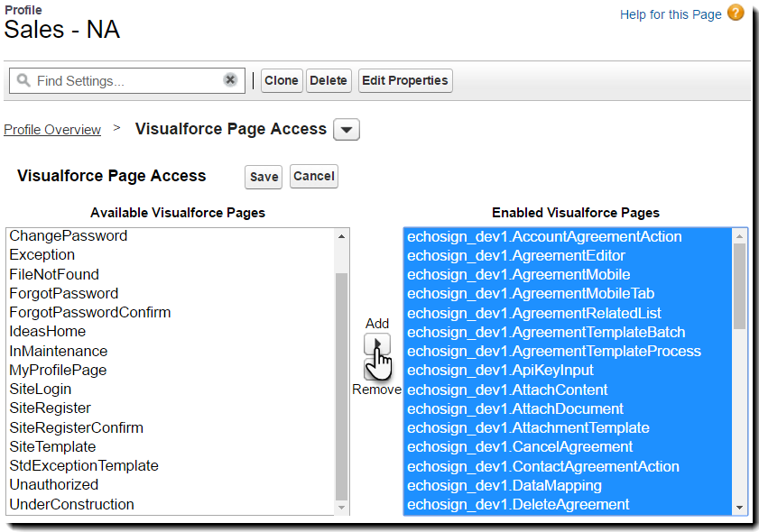Click the Remove arrow button
This screenshot has height=532, width=759.
tap(370, 371)
